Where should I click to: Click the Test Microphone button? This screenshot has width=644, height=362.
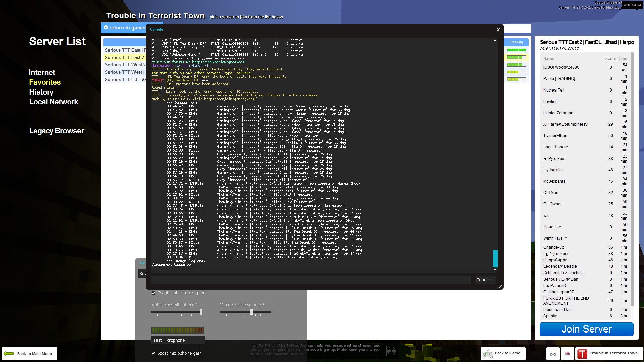178,340
